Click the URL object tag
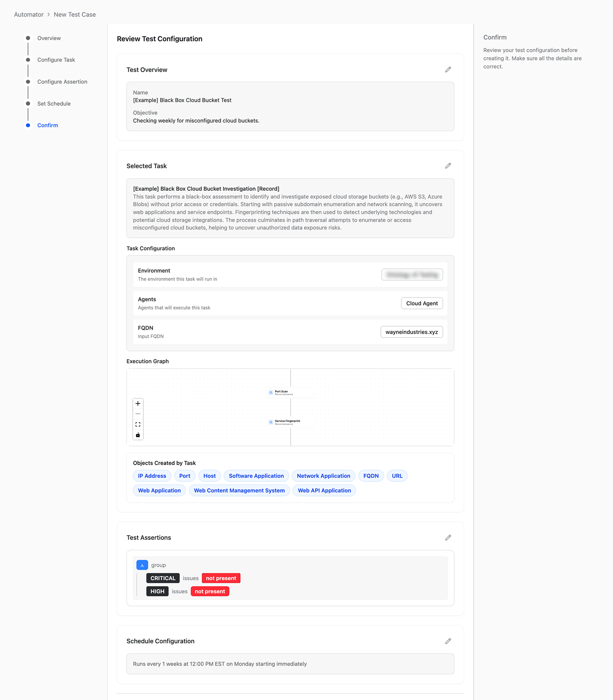 click(x=397, y=476)
